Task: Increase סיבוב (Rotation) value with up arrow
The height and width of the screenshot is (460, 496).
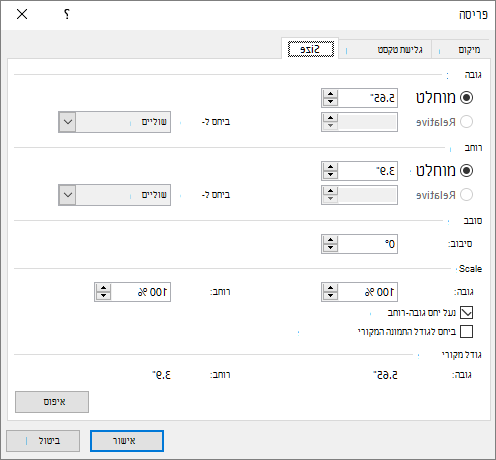Action: pos(330,240)
